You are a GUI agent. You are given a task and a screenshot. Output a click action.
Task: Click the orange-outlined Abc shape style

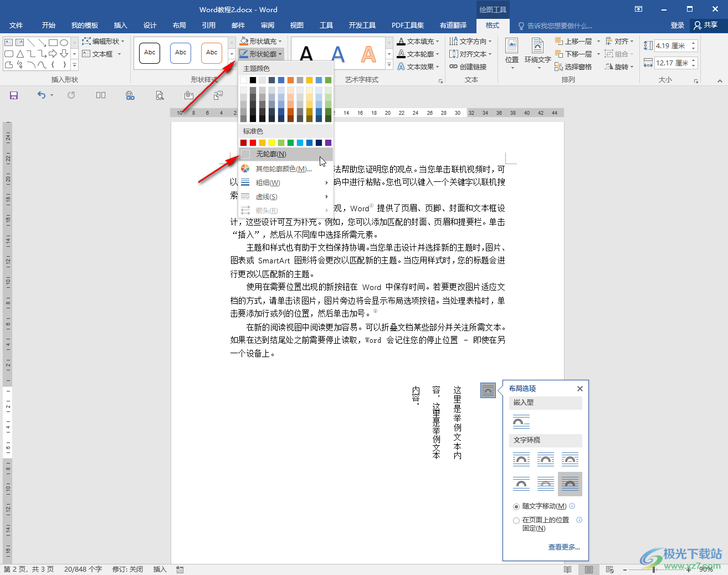(x=212, y=53)
